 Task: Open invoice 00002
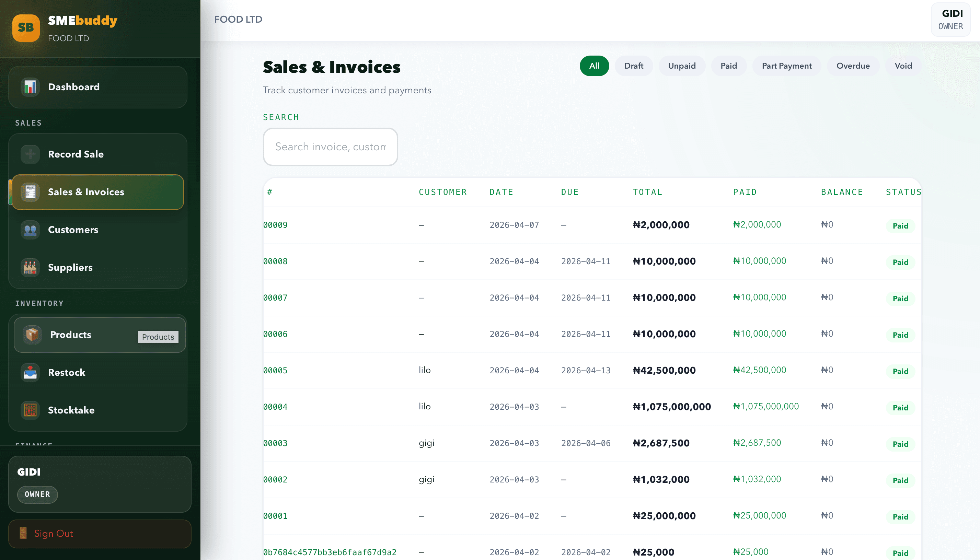275,480
